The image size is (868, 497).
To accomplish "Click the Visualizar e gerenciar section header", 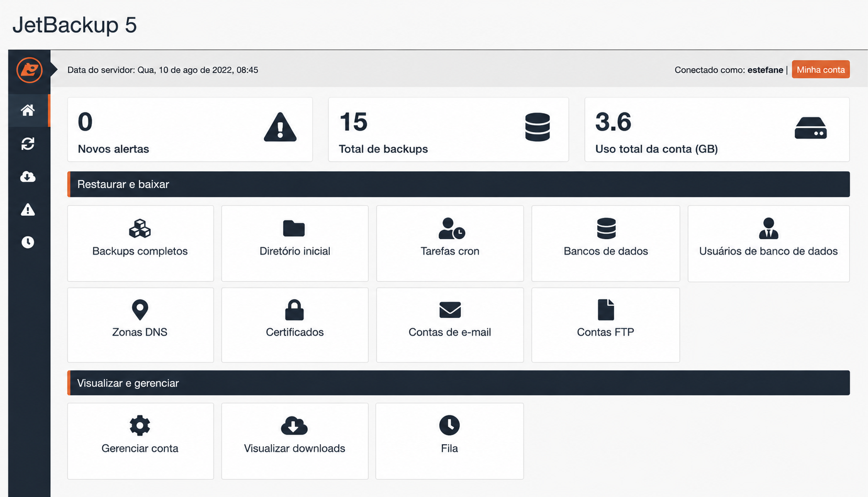I will tap(459, 383).
